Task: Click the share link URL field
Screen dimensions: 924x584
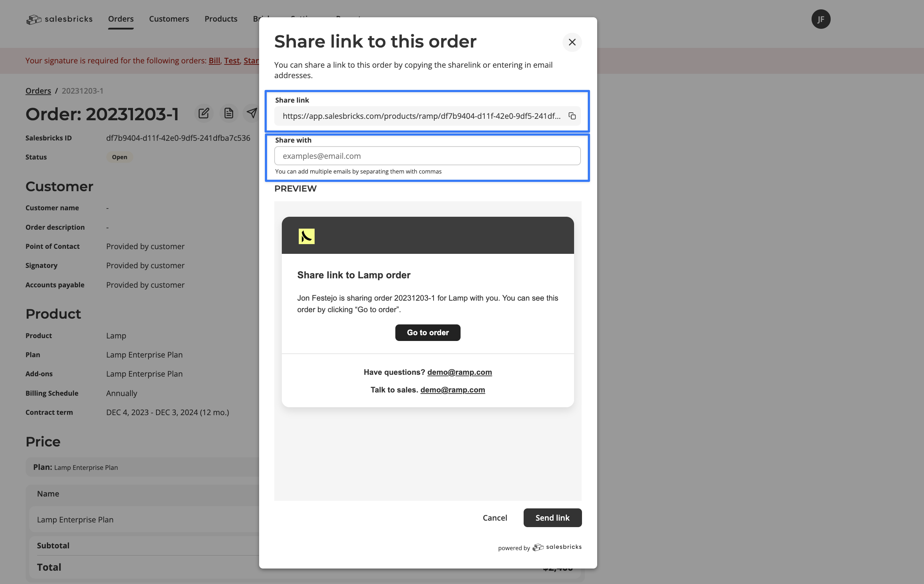Action: (x=421, y=116)
